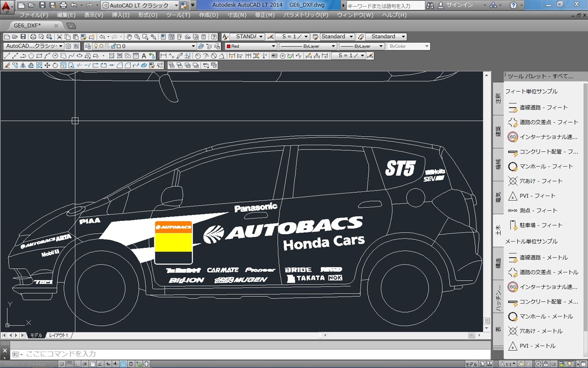Click 駐車場 - フィート palette tool
588x368 pixels.
(538, 225)
